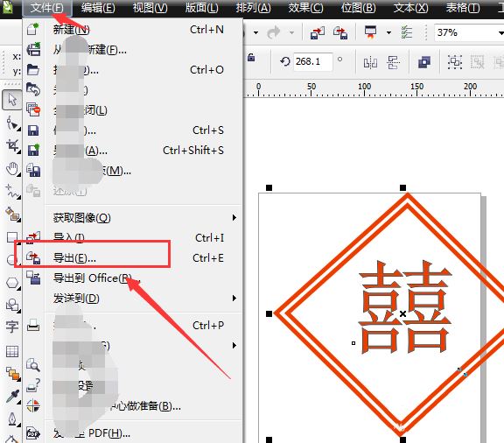Select the Shape tool in toolbox
This screenshot has width=504, height=443.
12,123
